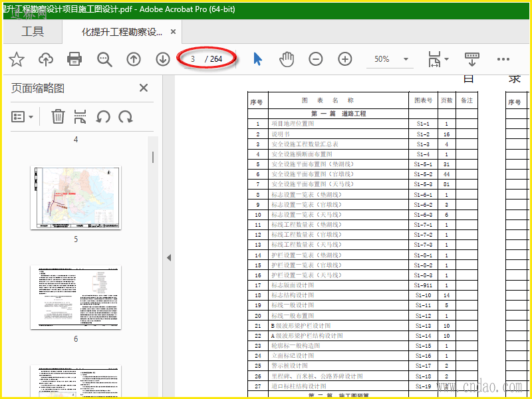
Task: Click table entry 标志结构设计图
Action: coord(293,295)
